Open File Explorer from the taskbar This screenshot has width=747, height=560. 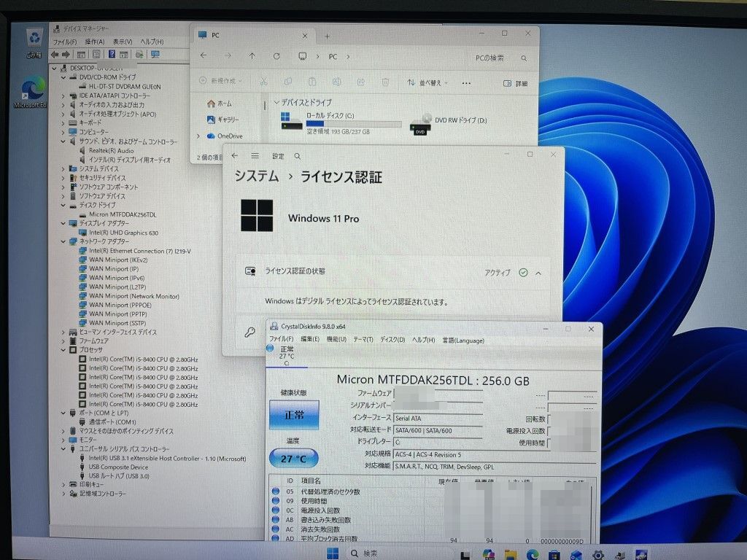coord(510,554)
